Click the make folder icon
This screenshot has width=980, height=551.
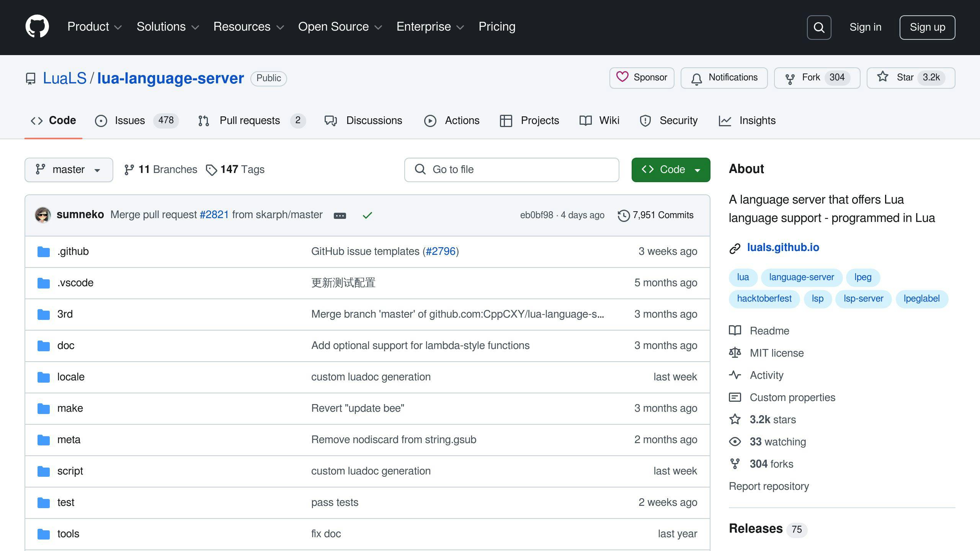(44, 409)
